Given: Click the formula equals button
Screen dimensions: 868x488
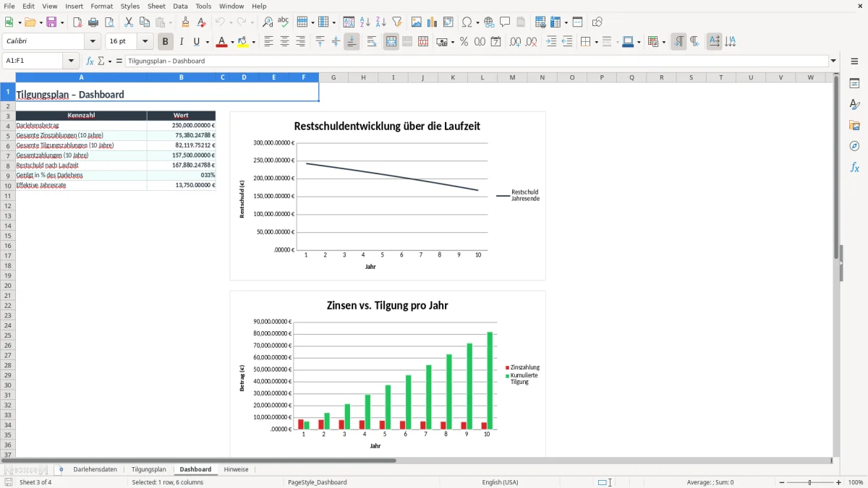Looking at the screenshot, I should click(x=119, y=61).
